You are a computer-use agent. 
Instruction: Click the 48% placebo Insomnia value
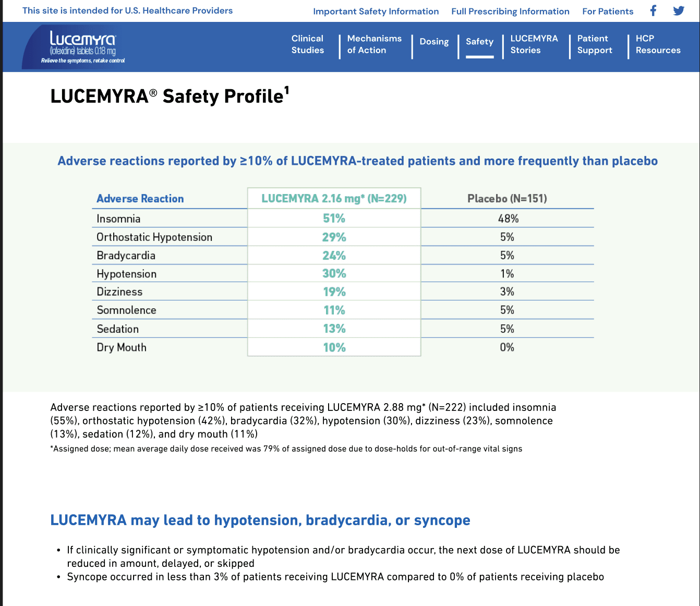pos(508,219)
